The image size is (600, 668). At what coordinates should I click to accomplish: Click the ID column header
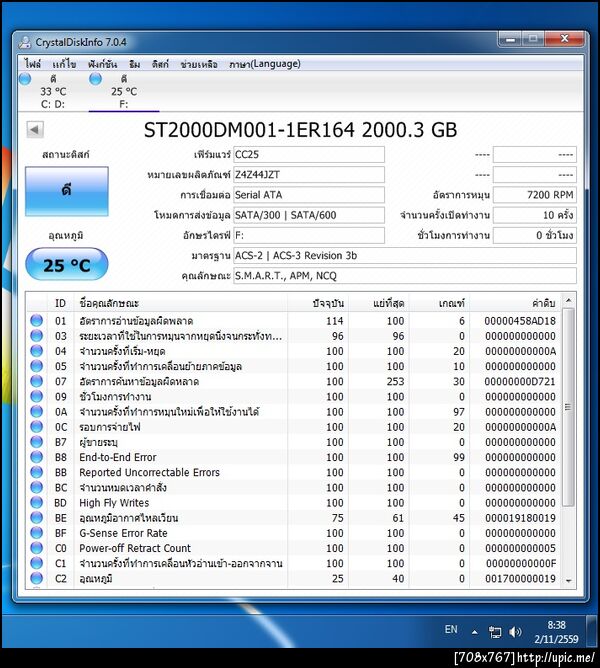[x=60, y=303]
